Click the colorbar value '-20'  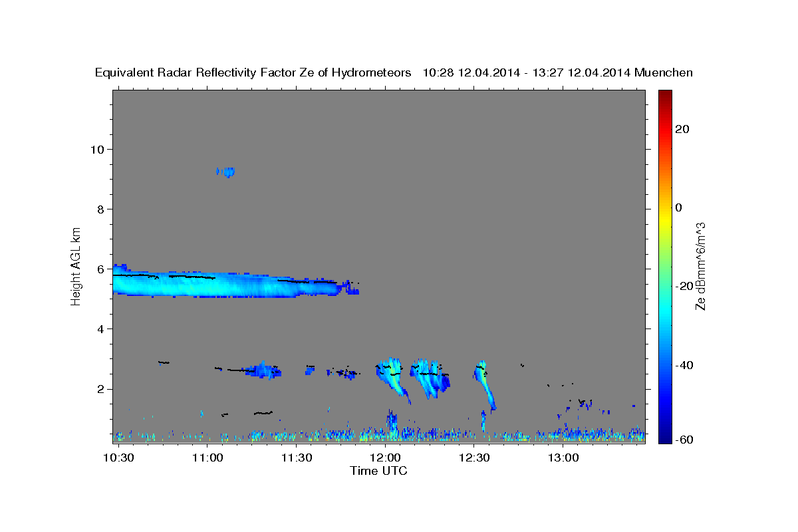pos(683,286)
